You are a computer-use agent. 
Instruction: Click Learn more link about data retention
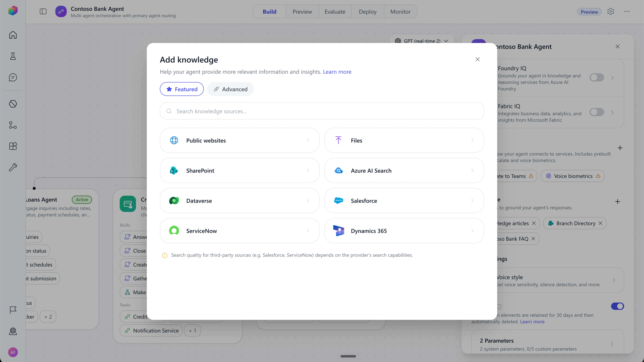[532, 322]
